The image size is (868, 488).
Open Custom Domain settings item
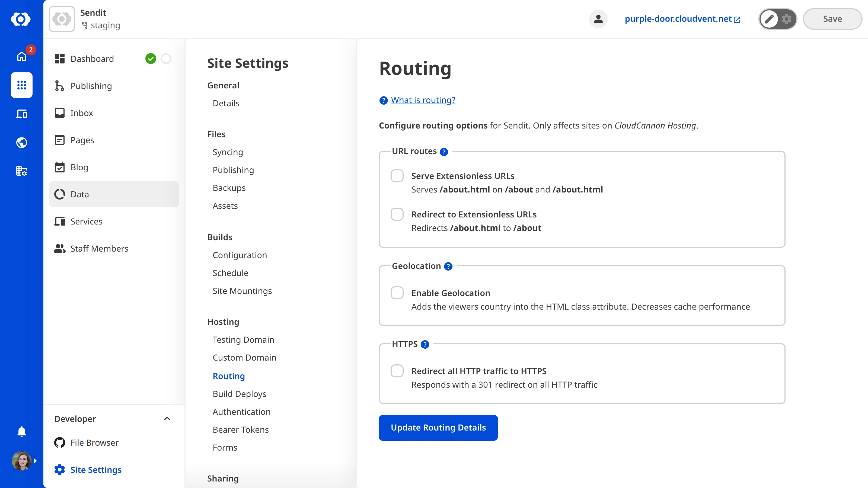pyautogui.click(x=244, y=357)
